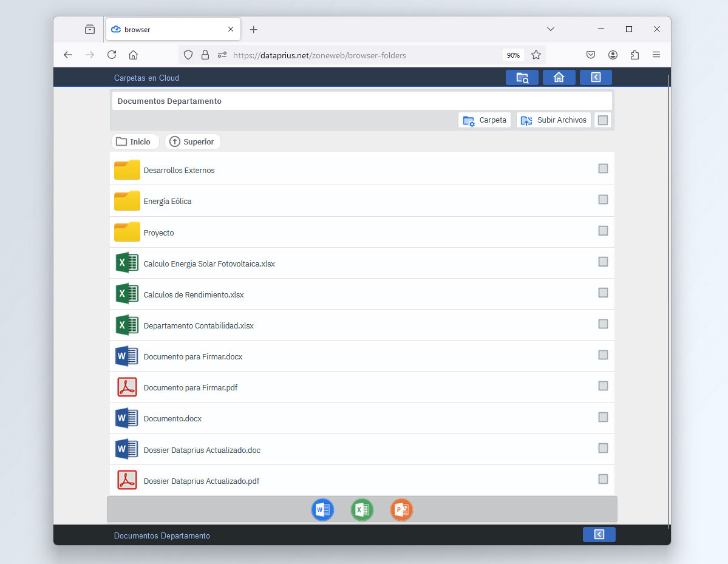Toggle the select-all checkbox beside Subir Archivos
Screen dimensions: 728x564
(603, 120)
